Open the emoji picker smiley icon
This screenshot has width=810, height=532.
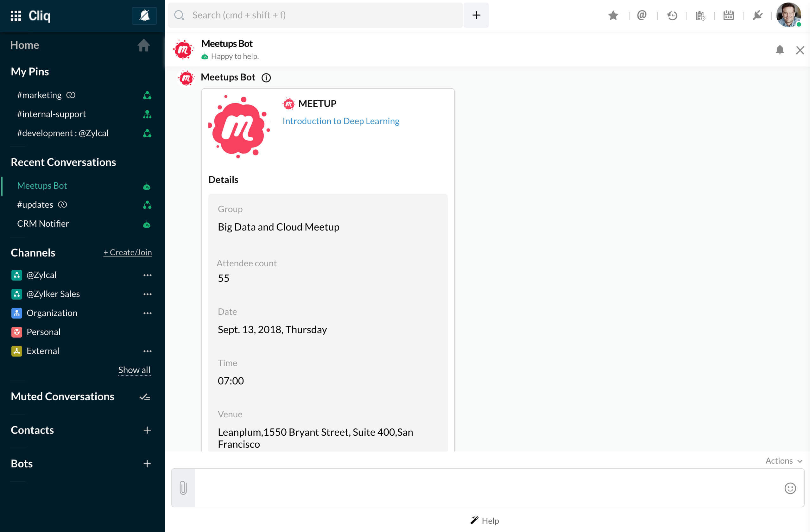pos(790,488)
